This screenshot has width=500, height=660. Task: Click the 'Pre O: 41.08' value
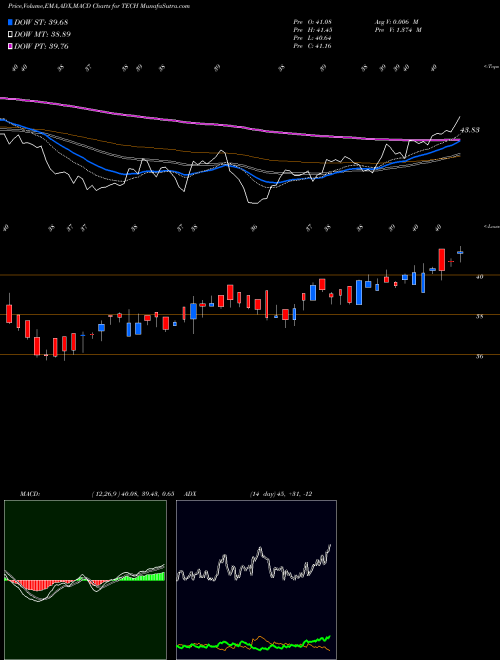point(313,22)
